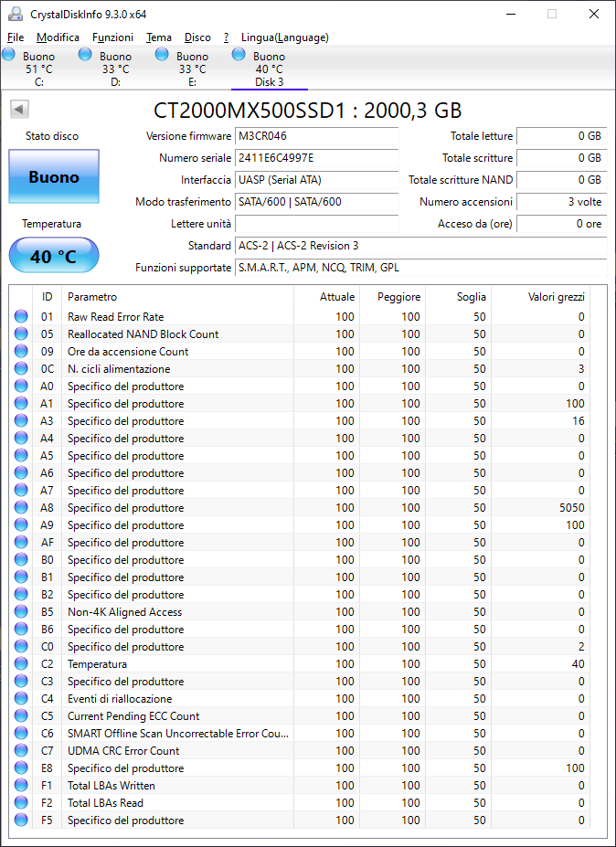Click the Versione firmware field M3CR046
This screenshot has width=616, height=847.
pos(316,136)
